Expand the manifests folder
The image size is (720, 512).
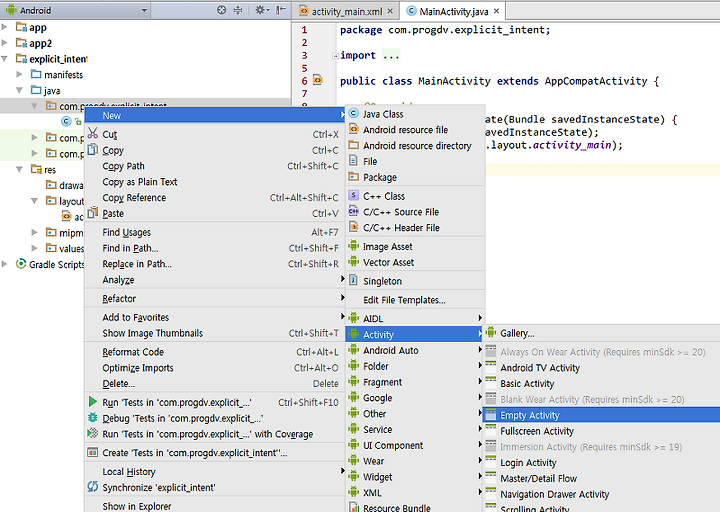pyautogui.click(x=19, y=74)
